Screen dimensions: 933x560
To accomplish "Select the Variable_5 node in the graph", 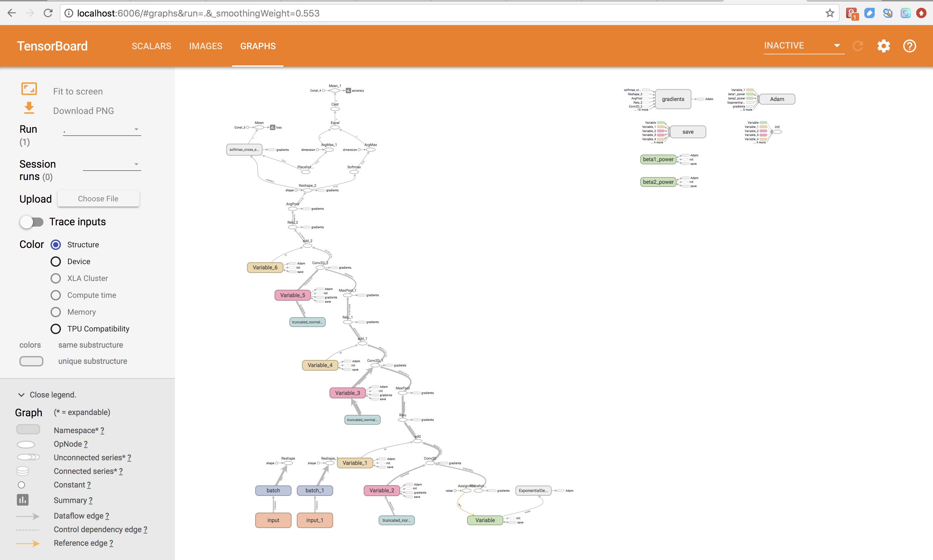I will [x=293, y=295].
